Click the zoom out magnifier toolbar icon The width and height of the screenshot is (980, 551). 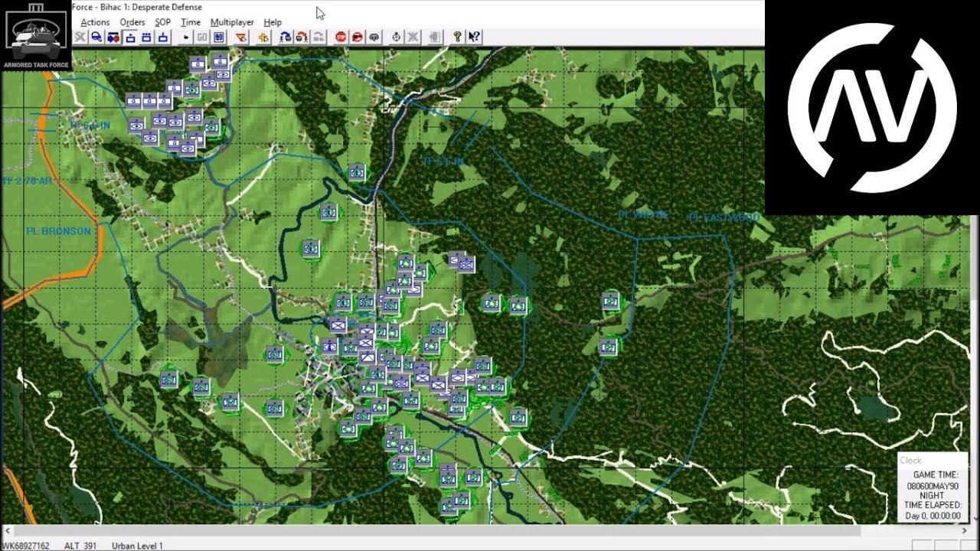click(x=96, y=37)
